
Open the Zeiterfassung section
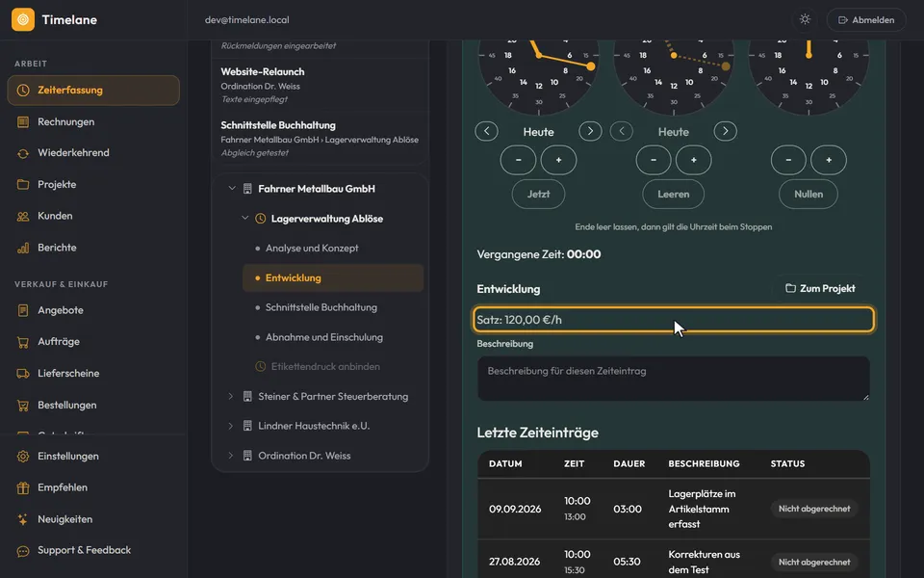pyautogui.click(x=93, y=91)
